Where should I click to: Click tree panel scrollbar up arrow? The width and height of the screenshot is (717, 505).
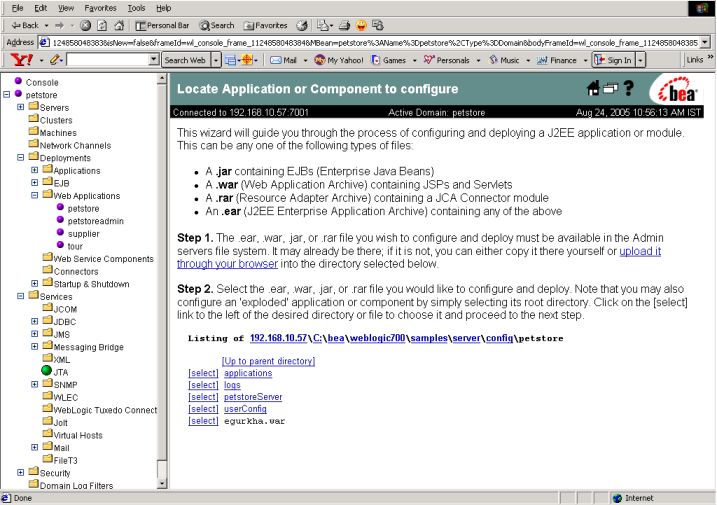click(162, 79)
